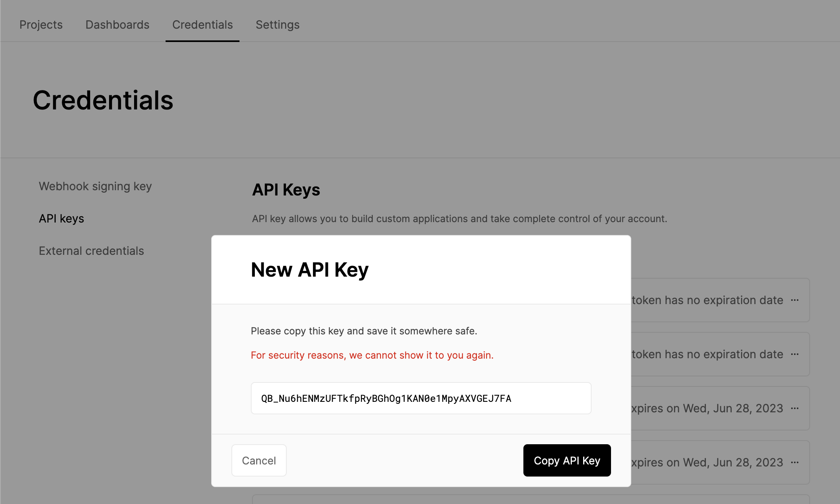This screenshot has width=840, height=504.
Task: Click the red security reasons warning text
Action: (x=372, y=355)
